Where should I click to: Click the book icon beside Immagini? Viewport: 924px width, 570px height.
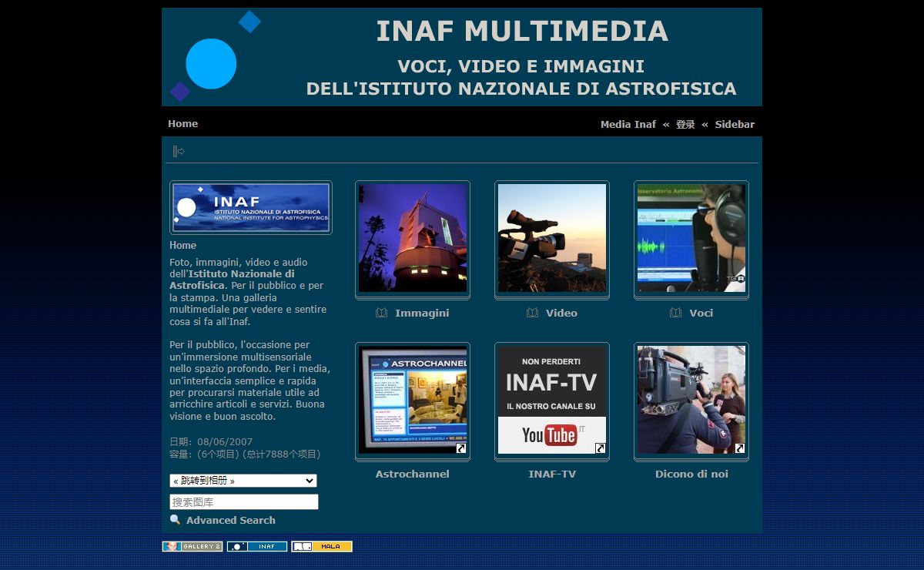[381, 313]
